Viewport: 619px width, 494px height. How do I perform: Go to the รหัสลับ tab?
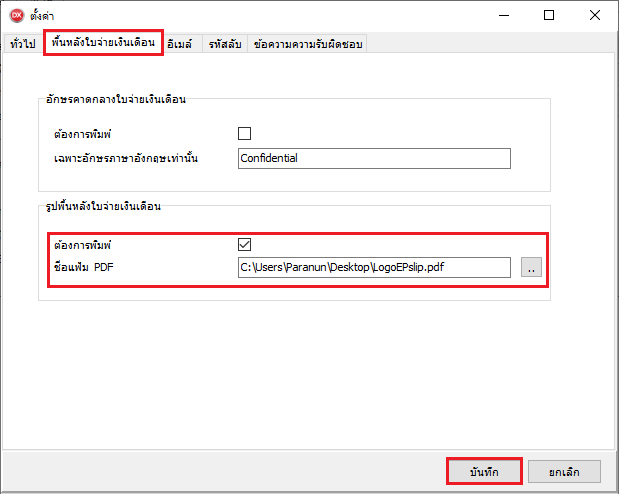click(225, 44)
